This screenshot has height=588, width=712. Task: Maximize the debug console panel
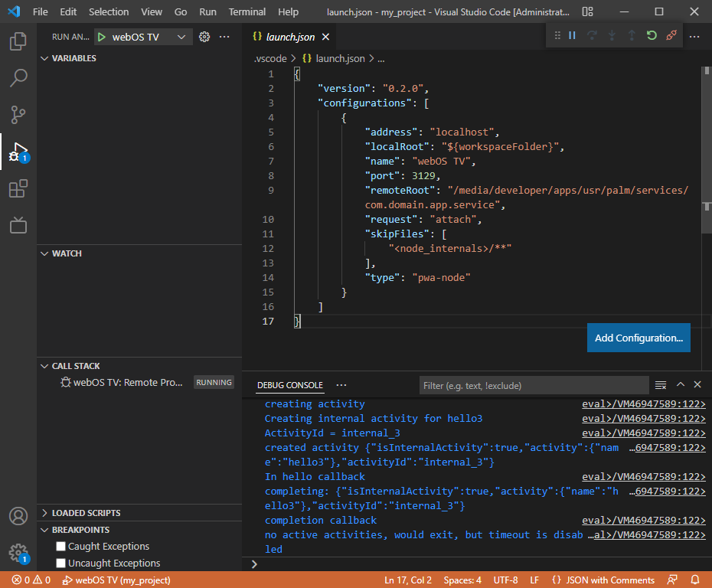tap(680, 384)
